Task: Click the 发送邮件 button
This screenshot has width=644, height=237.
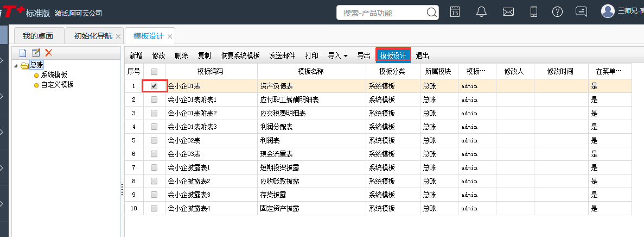Action: pyautogui.click(x=282, y=55)
